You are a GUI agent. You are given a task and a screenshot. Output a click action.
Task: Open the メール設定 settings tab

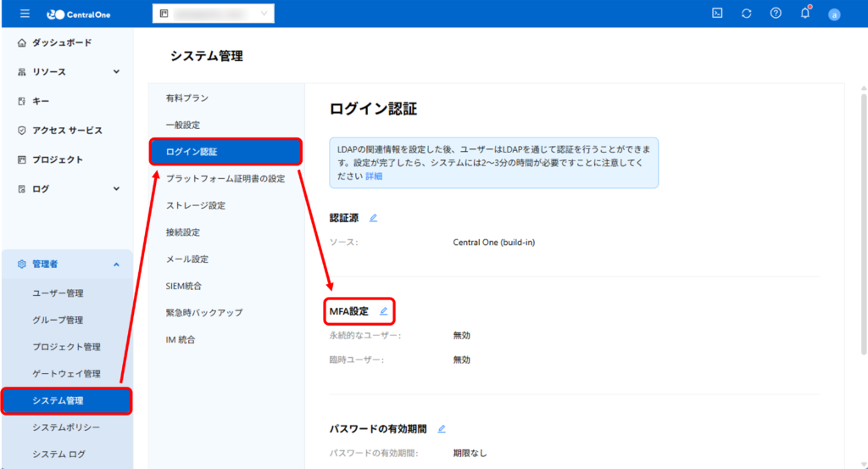pos(187,260)
